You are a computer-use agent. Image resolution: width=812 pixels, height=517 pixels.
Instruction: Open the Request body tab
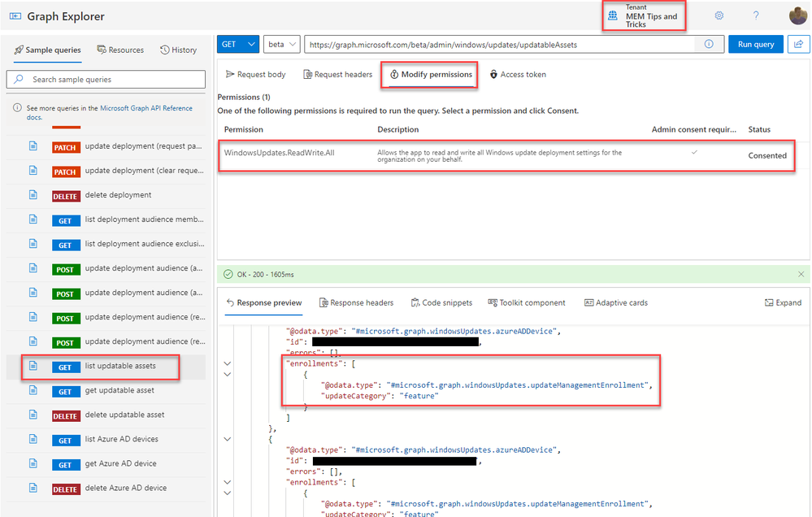[256, 75]
